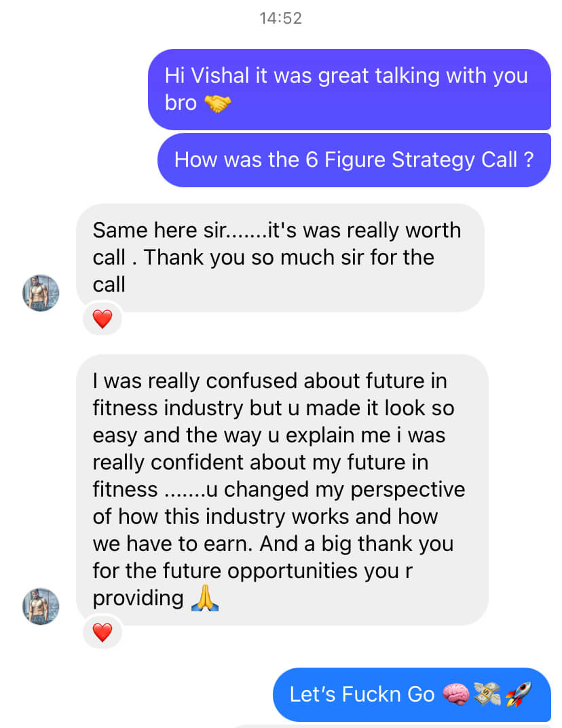Click the handshake emoji after "bro"

217,103
